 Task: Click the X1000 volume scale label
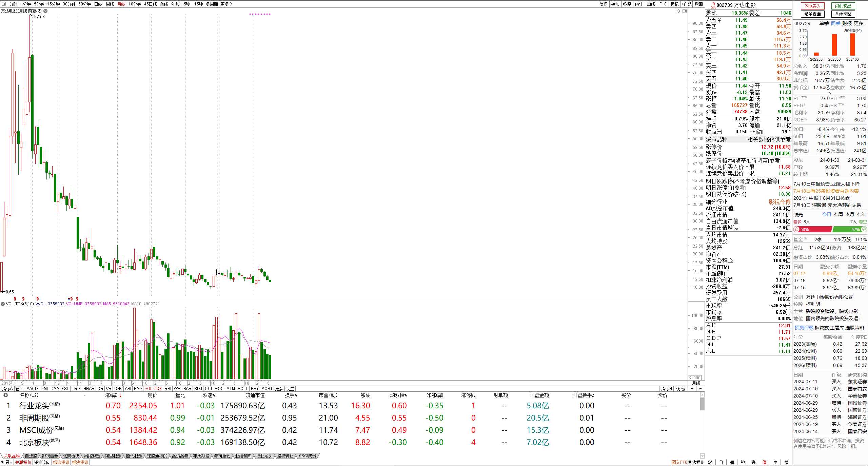[x=694, y=377]
